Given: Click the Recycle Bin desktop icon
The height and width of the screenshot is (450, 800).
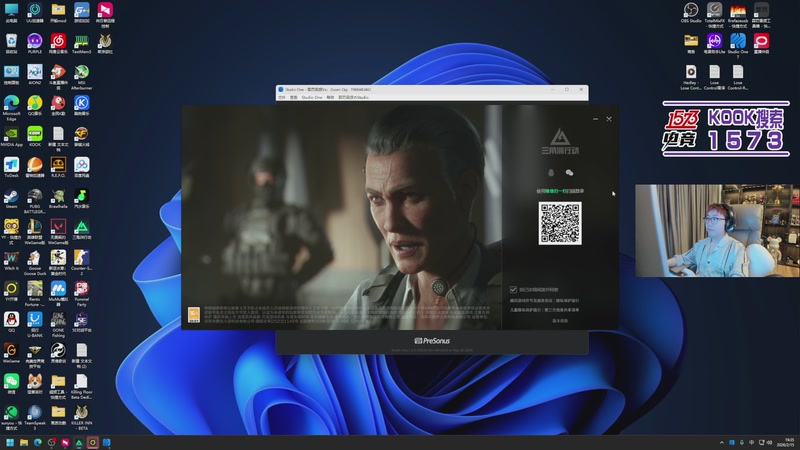Looking at the screenshot, I should 11,43.
